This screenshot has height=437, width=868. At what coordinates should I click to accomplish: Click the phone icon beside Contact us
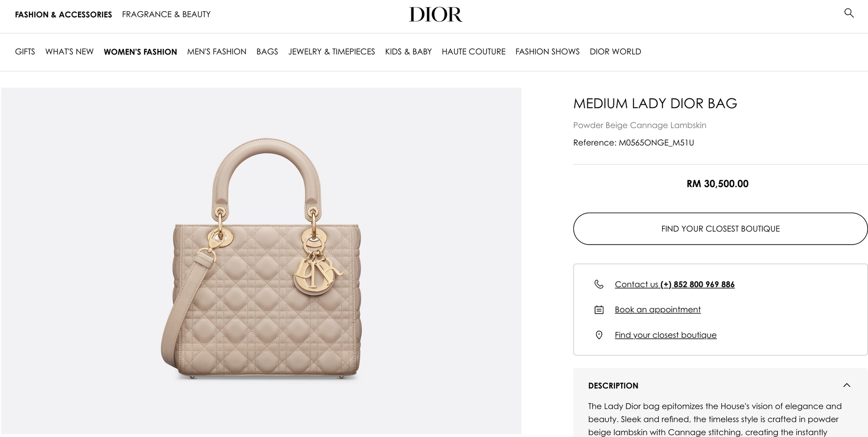pyautogui.click(x=599, y=284)
